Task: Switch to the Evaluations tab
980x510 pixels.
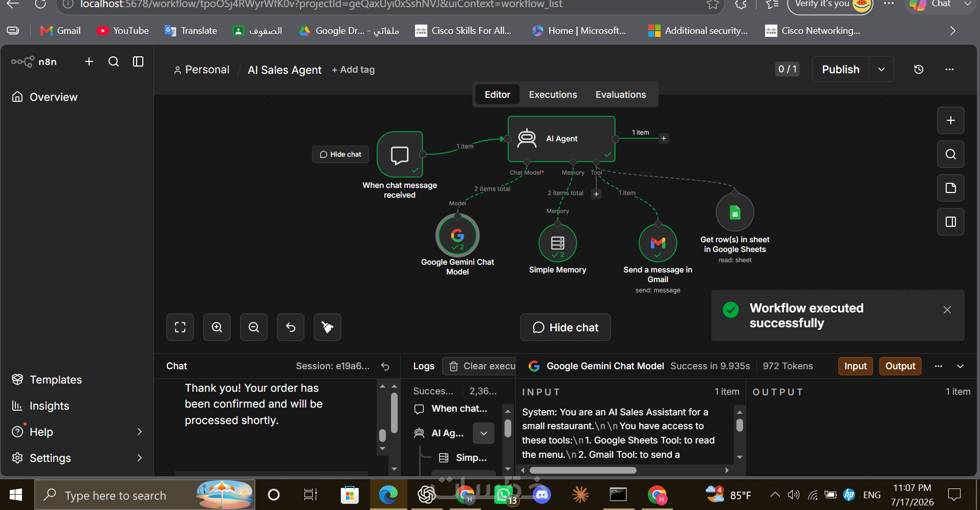Action: [620, 95]
